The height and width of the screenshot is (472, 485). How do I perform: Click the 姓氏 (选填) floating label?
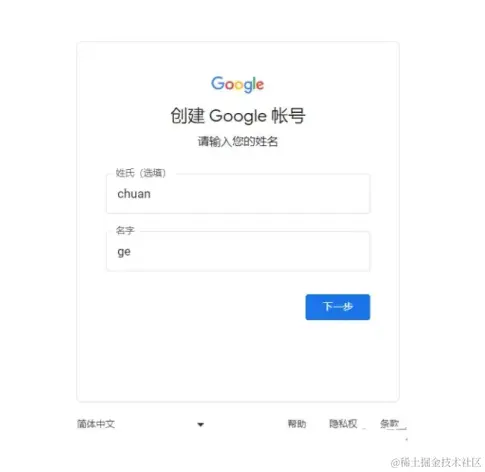pos(140,173)
